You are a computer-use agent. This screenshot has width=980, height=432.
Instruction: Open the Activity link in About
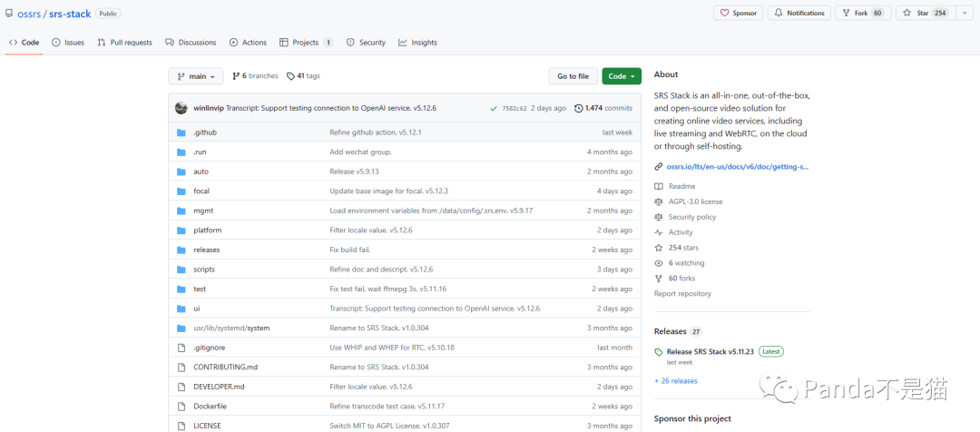(x=681, y=232)
